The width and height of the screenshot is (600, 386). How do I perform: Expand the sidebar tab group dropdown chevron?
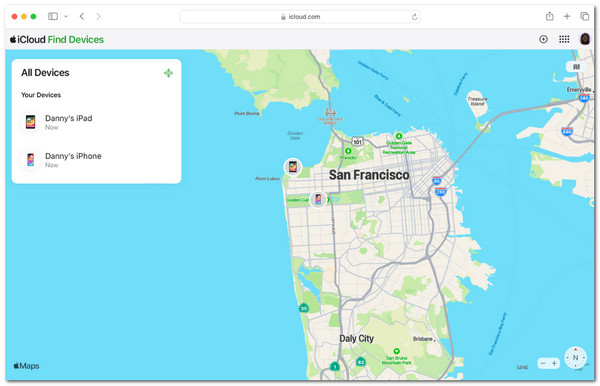click(66, 16)
